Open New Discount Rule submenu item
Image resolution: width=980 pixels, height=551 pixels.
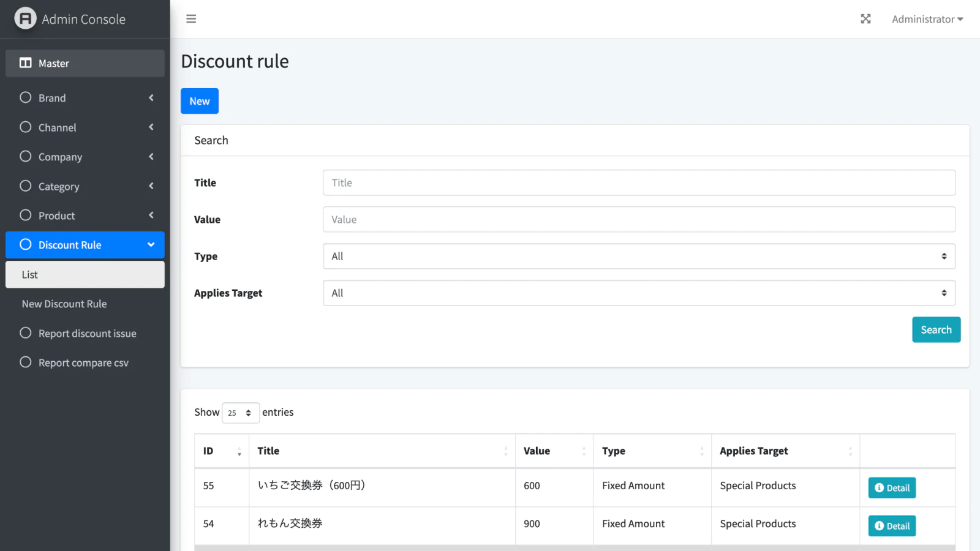(85, 304)
